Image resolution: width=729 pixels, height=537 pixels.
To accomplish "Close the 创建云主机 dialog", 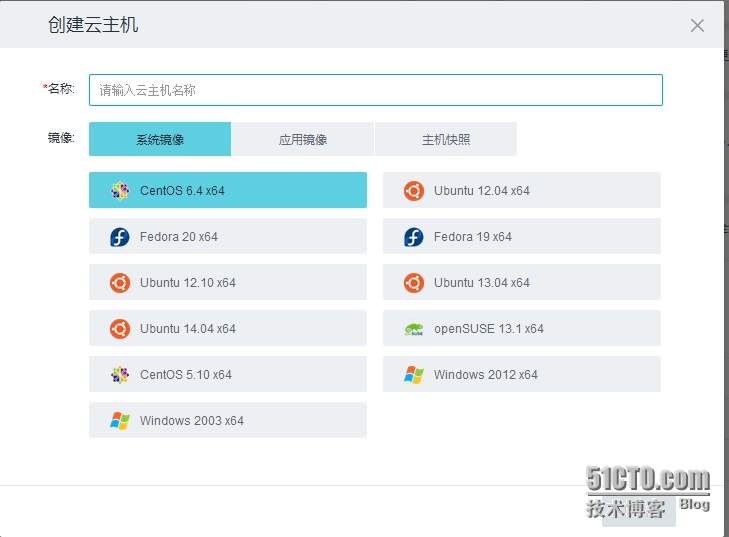I will (x=697, y=25).
